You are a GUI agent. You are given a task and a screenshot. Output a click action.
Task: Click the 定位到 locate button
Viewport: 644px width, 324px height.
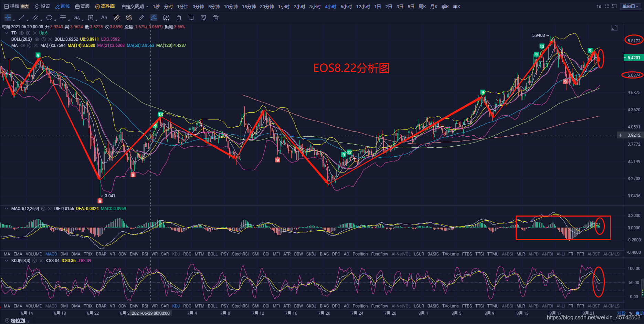17,321
